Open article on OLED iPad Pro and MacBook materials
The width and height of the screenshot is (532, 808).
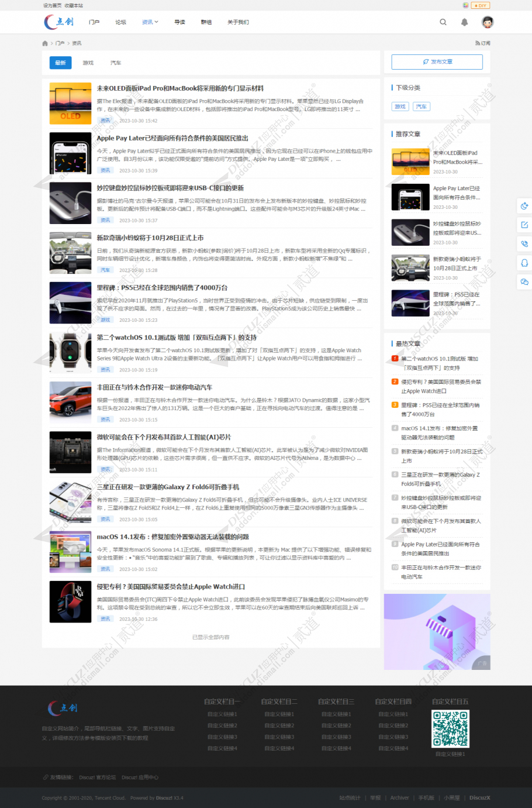tap(180, 88)
